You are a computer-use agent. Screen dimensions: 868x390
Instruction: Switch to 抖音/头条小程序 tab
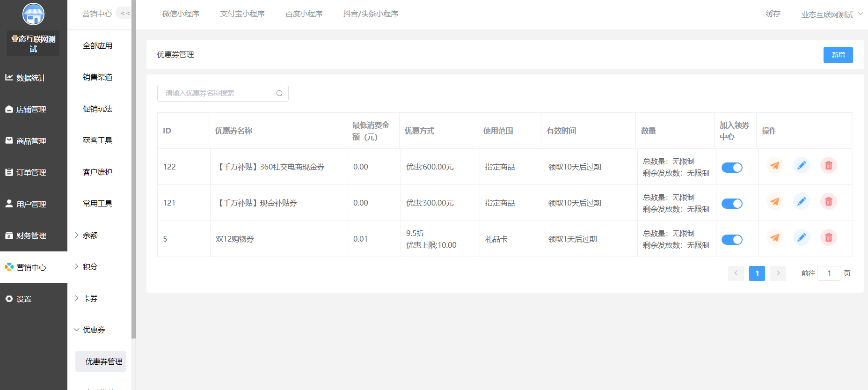(371, 14)
